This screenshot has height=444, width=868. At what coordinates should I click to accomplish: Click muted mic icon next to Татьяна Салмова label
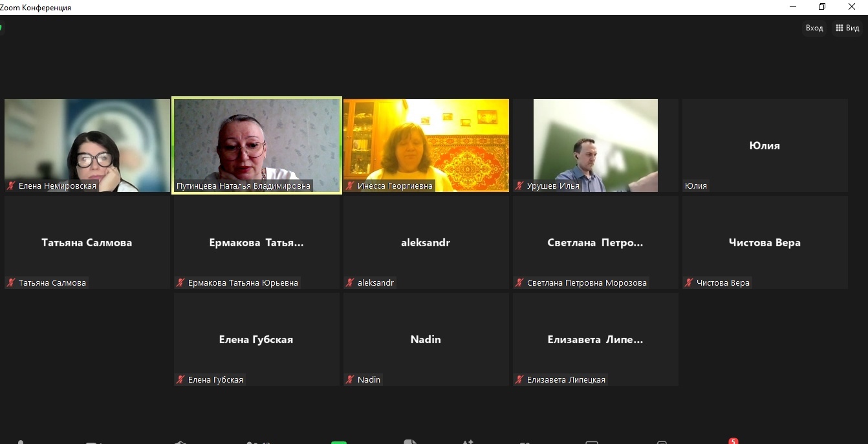coord(12,283)
